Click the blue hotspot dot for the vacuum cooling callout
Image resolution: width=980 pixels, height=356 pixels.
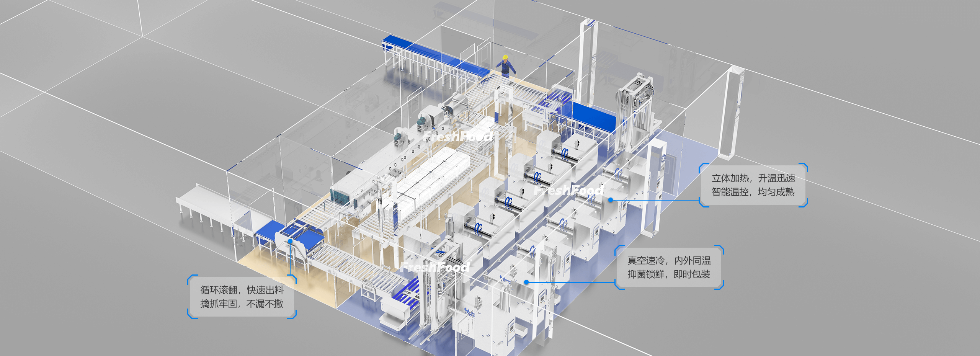point(526,282)
